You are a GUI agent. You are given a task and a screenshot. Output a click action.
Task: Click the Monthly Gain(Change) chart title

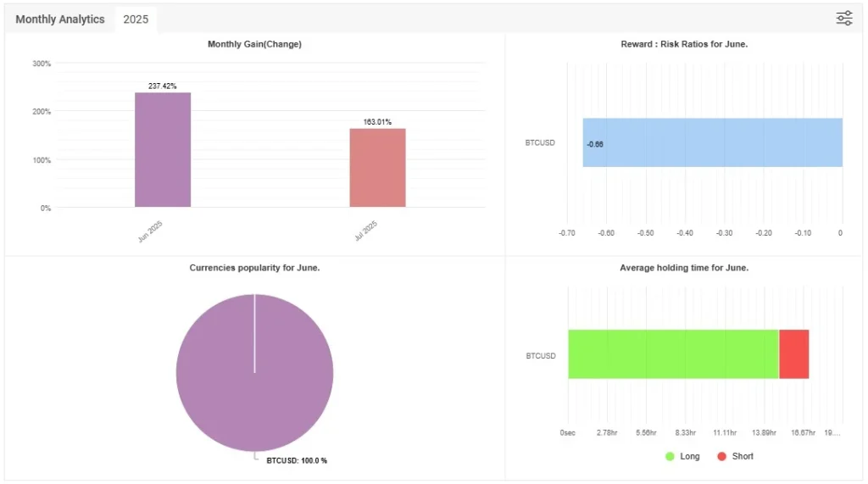click(x=254, y=44)
